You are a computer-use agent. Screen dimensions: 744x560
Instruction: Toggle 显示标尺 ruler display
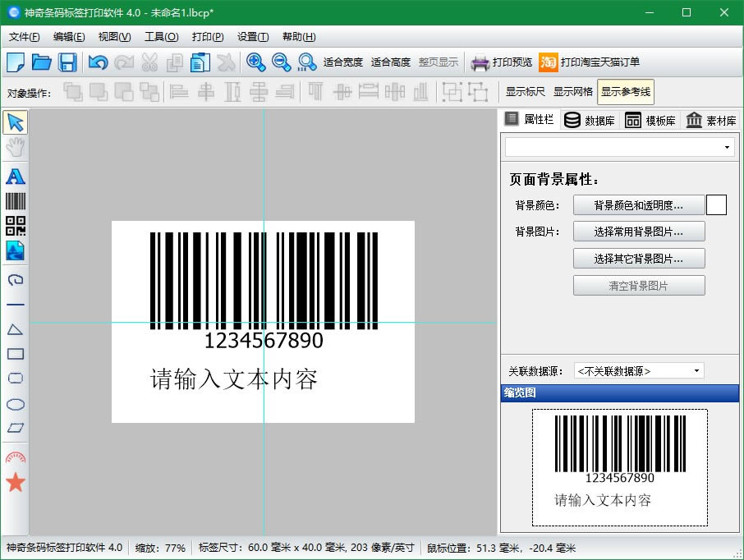[526, 92]
